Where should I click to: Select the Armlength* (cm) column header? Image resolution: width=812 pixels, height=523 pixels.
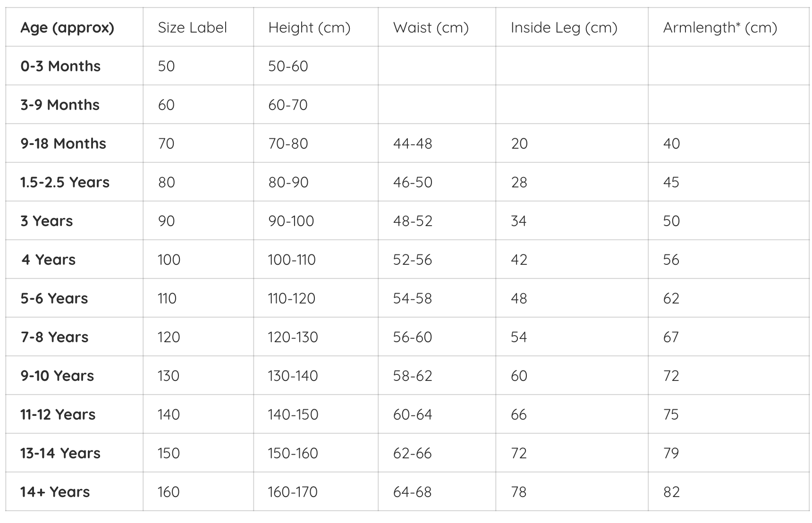point(719,28)
